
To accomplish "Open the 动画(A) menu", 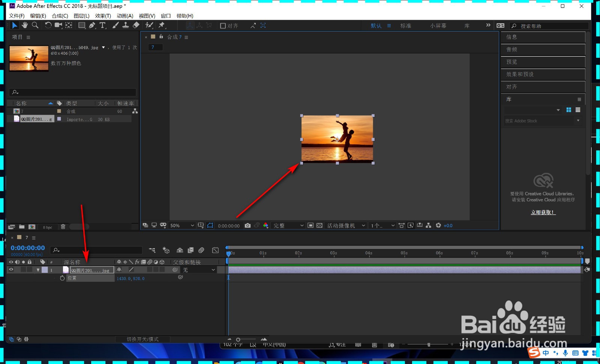I will click(x=125, y=16).
